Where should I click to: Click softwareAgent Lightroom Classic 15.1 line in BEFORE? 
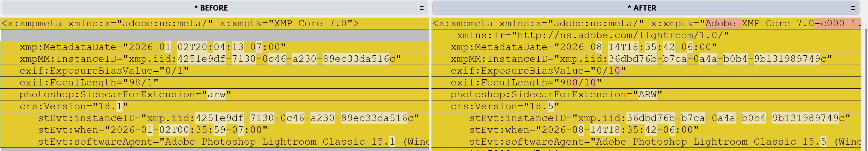tap(215, 141)
